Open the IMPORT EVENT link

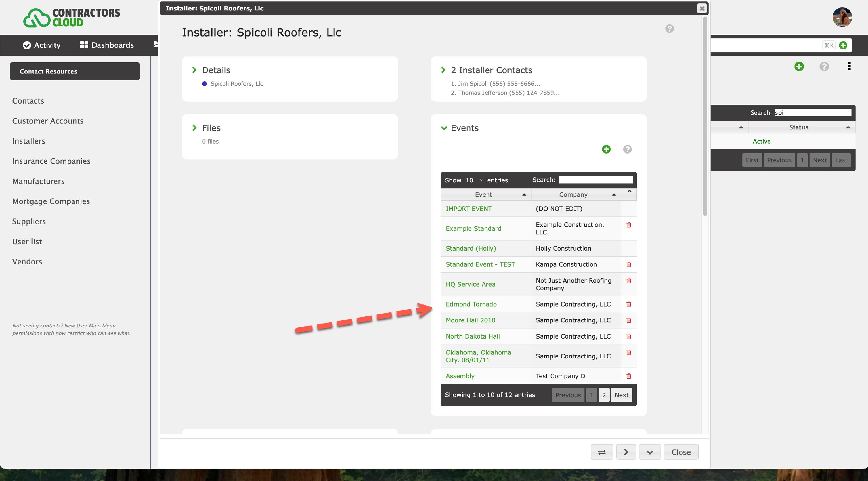pyautogui.click(x=469, y=209)
